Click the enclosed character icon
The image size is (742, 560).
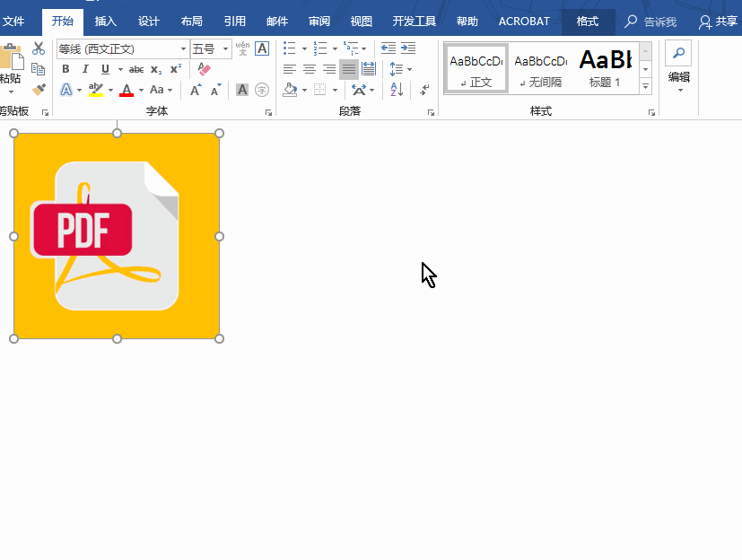coord(262,90)
